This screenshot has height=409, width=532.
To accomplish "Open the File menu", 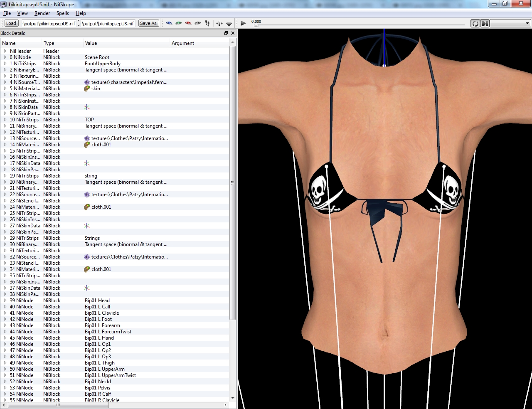I will point(7,13).
